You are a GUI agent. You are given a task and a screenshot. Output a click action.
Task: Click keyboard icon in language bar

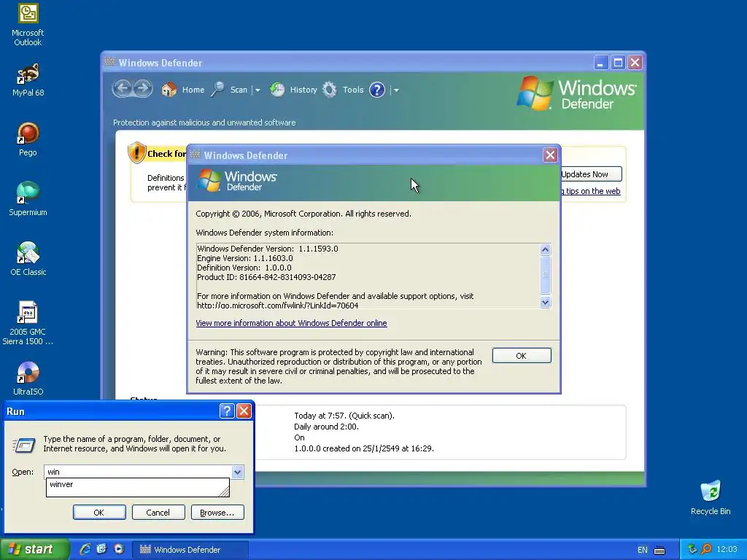point(659,551)
